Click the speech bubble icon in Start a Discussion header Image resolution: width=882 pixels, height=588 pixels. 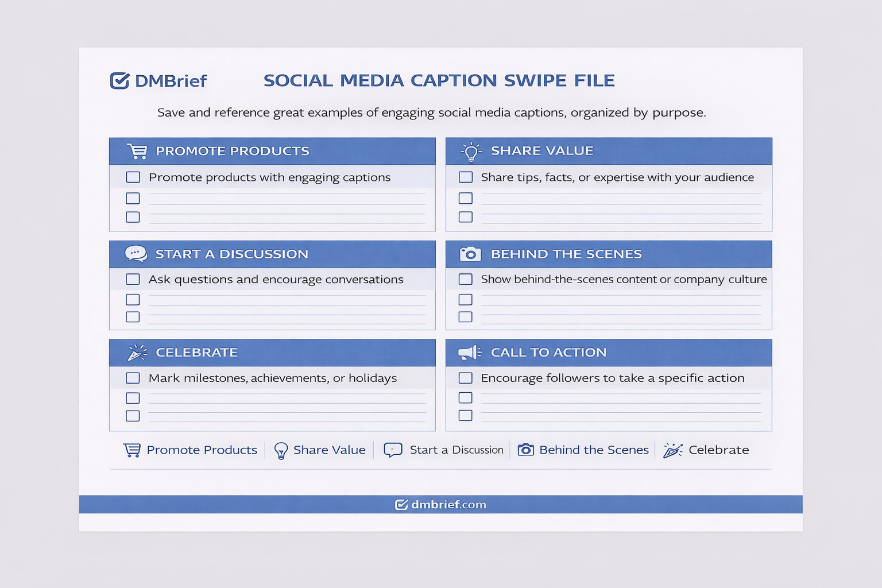point(136,254)
